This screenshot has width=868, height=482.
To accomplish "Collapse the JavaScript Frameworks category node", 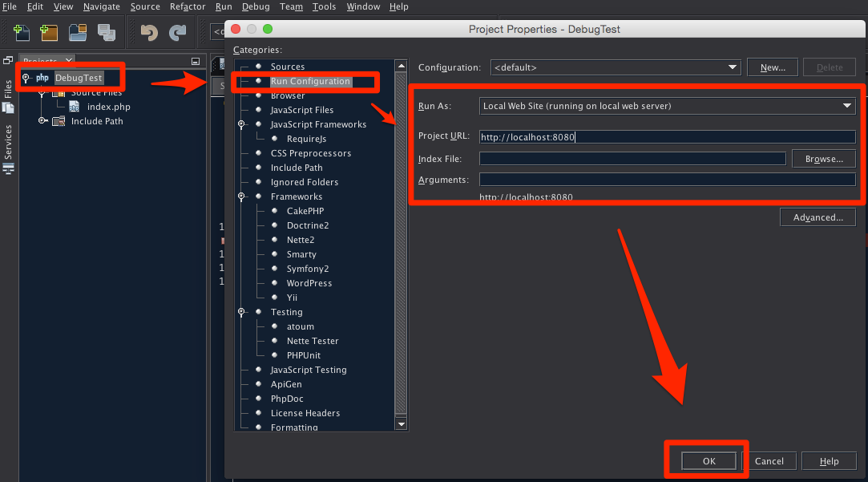I will tap(241, 124).
